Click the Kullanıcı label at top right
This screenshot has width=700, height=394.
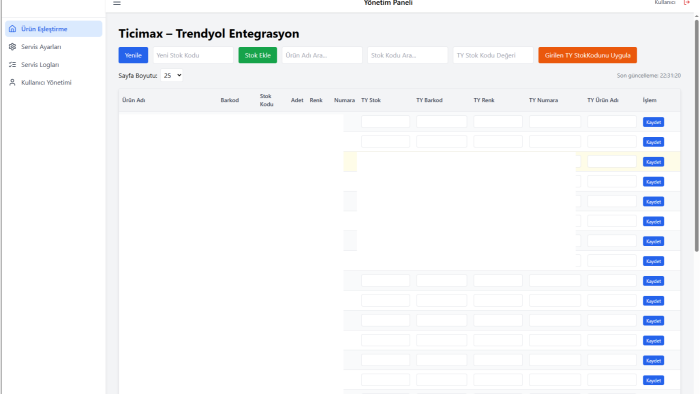click(665, 3)
